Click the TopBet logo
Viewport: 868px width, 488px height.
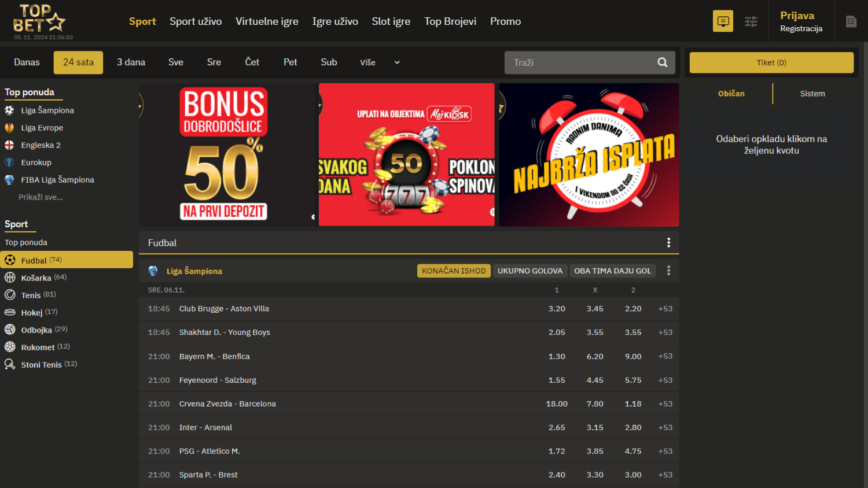pyautogui.click(x=39, y=19)
